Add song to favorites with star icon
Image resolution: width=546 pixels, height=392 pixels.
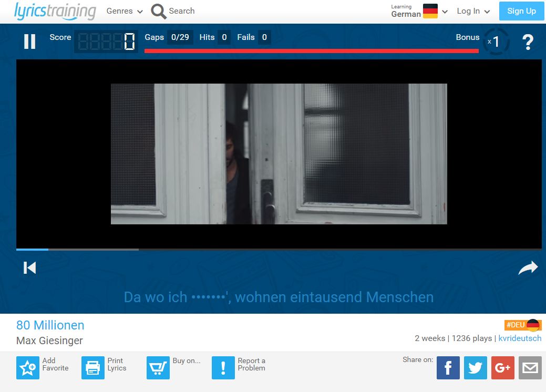[27, 367]
